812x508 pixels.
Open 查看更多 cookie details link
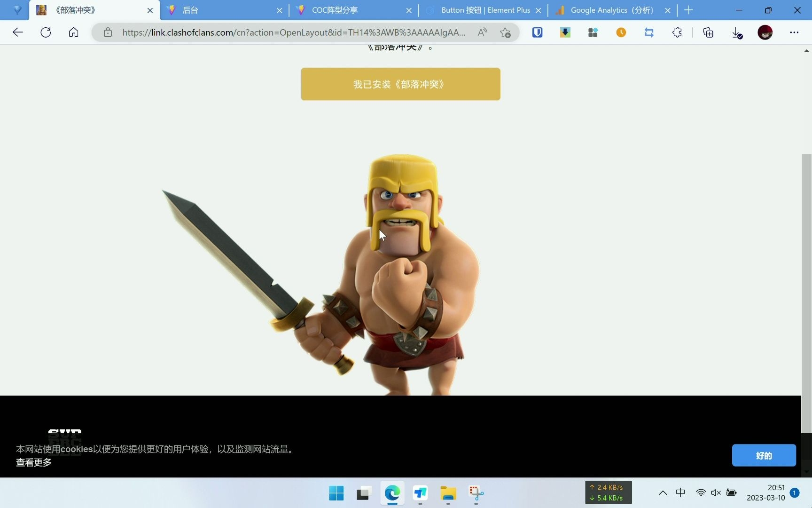34,462
